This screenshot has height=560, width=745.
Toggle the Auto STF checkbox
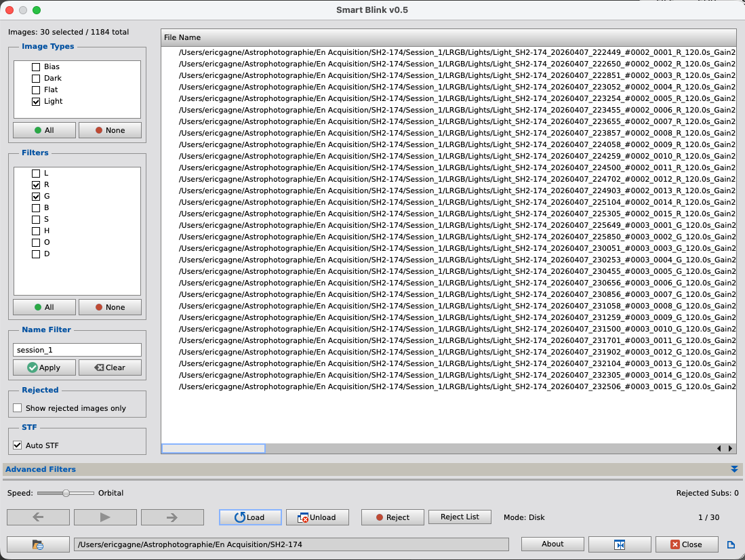point(18,445)
